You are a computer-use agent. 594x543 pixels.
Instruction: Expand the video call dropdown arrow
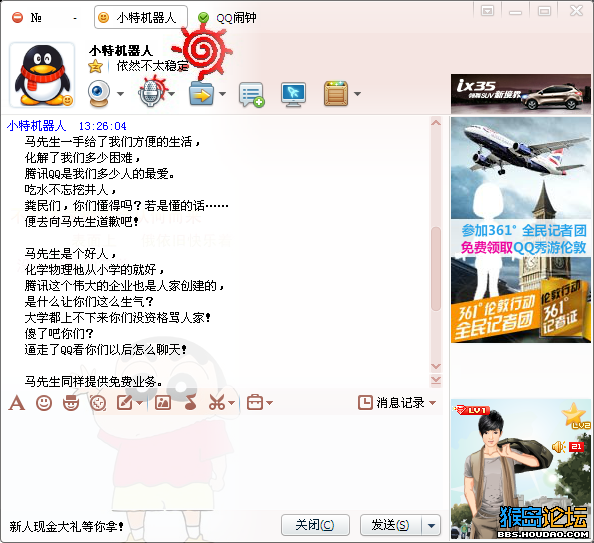point(120,94)
